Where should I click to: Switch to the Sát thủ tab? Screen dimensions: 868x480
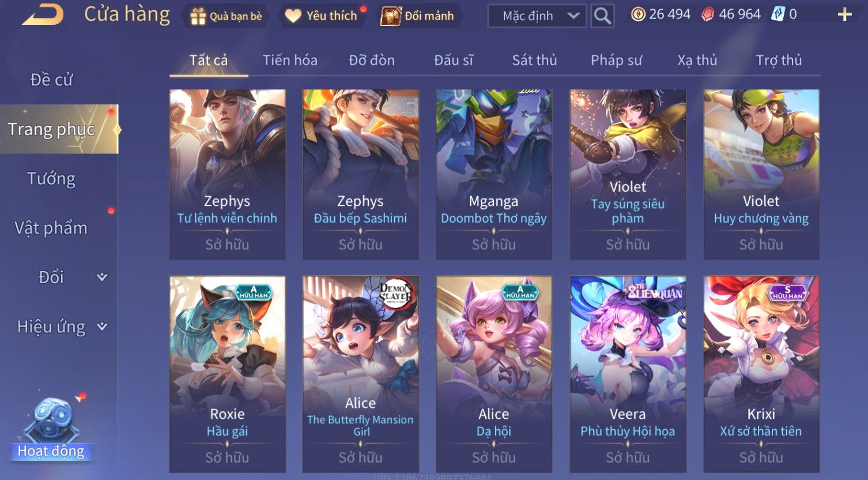click(x=534, y=60)
